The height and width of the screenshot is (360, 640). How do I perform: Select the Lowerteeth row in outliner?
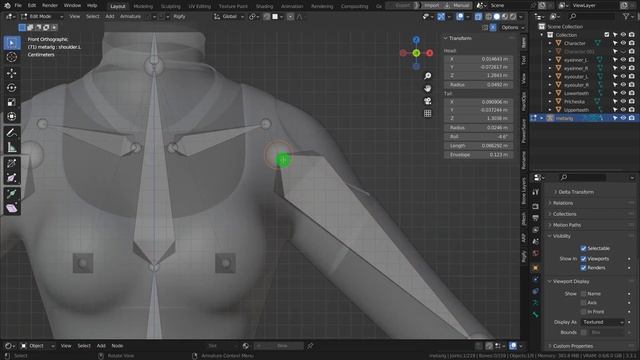pyautogui.click(x=584, y=93)
